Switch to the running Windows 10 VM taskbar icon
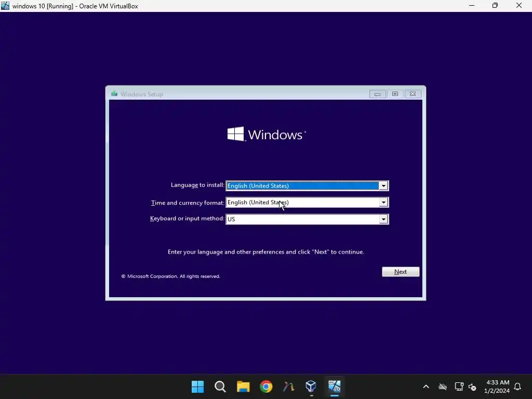Screen dimensions: 532x399 [335, 387]
